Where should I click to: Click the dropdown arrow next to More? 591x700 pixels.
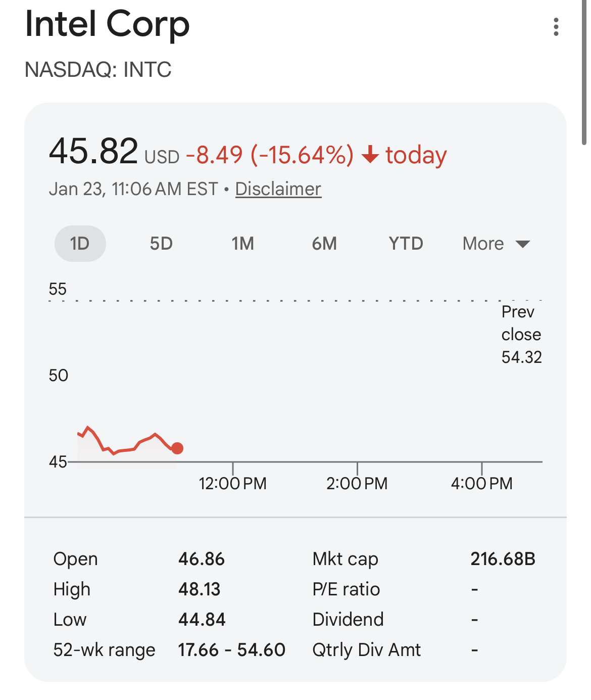(x=523, y=245)
